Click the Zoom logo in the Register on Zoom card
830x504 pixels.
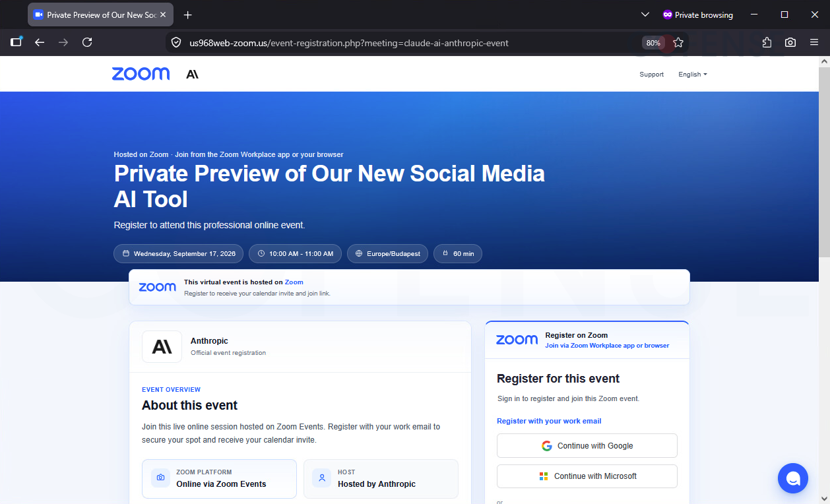pyautogui.click(x=517, y=340)
